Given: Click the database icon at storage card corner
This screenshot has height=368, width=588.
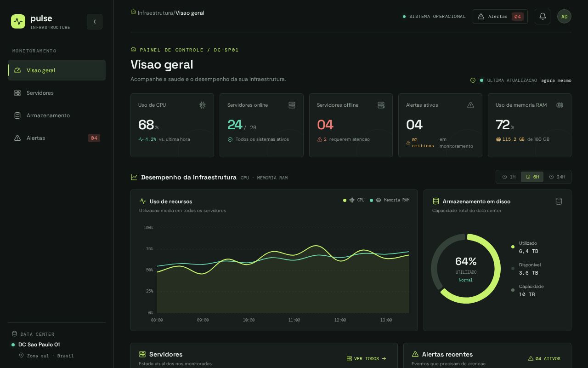Looking at the screenshot, I should pyautogui.click(x=559, y=201).
